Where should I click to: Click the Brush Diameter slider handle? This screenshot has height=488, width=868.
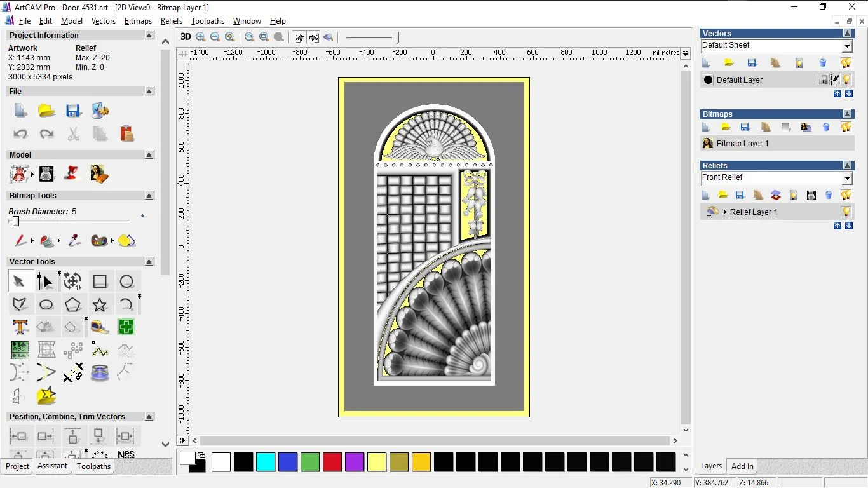(16, 221)
